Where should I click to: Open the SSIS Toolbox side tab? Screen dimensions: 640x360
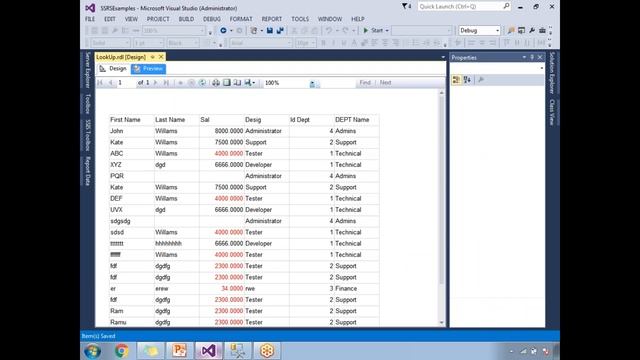point(87,135)
